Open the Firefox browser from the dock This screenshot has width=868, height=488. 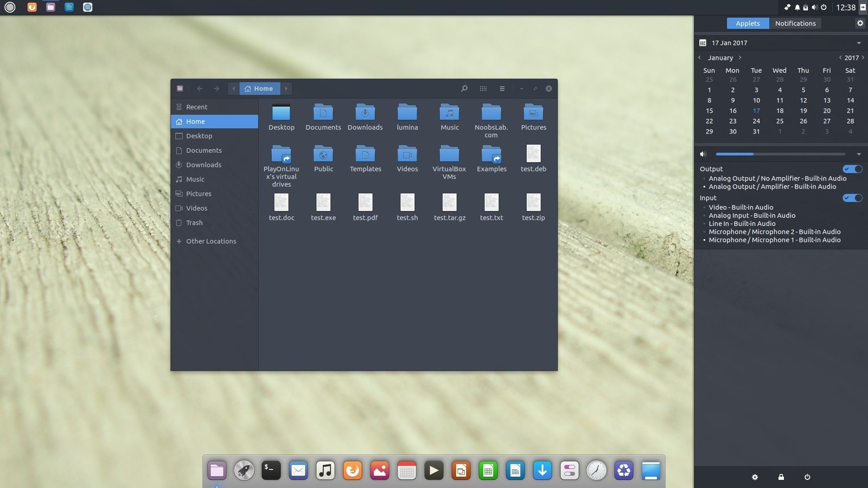[353, 470]
